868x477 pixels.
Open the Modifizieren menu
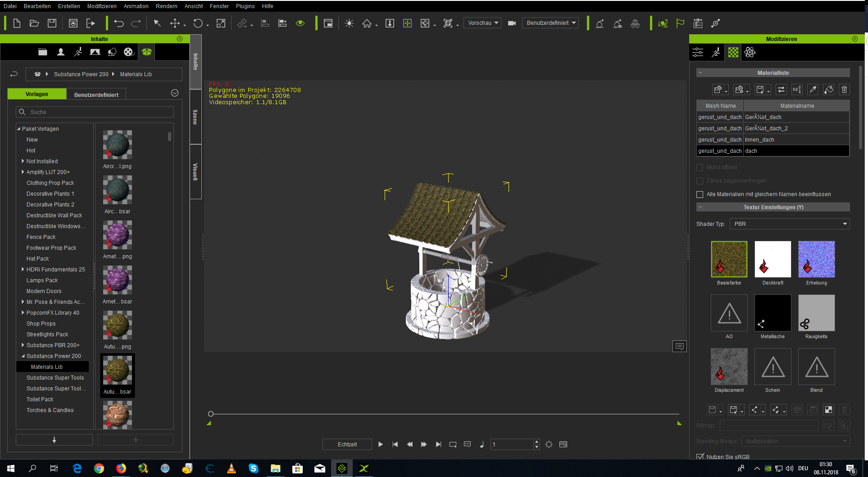pyautogui.click(x=102, y=6)
